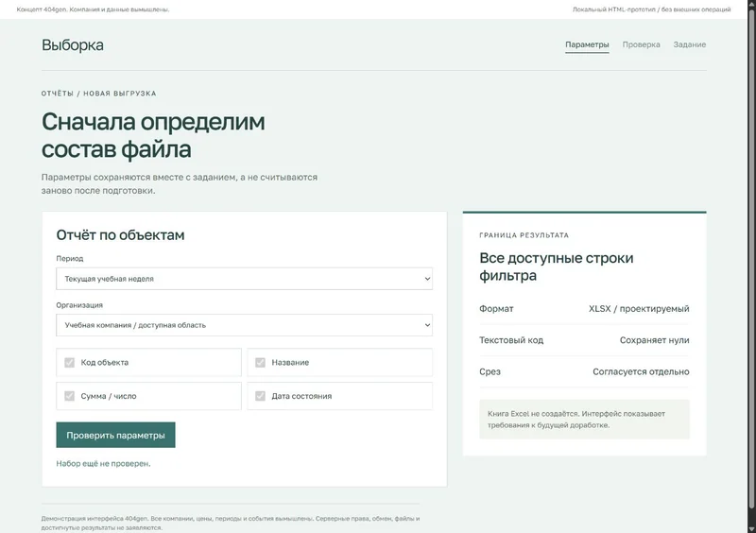This screenshot has width=756, height=533.
Task: Click the 'Книга Excel не создаётся' note
Action: pos(584,420)
